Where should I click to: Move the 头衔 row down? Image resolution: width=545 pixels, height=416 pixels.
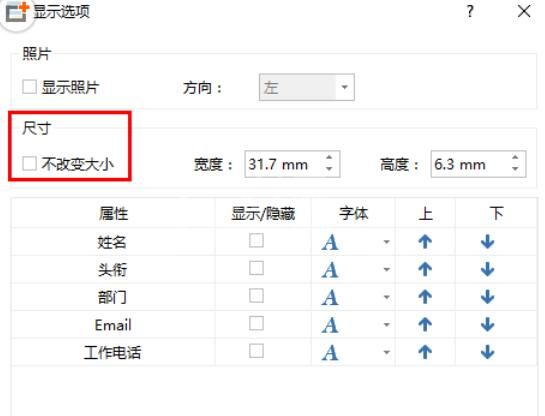click(x=488, y=269)
